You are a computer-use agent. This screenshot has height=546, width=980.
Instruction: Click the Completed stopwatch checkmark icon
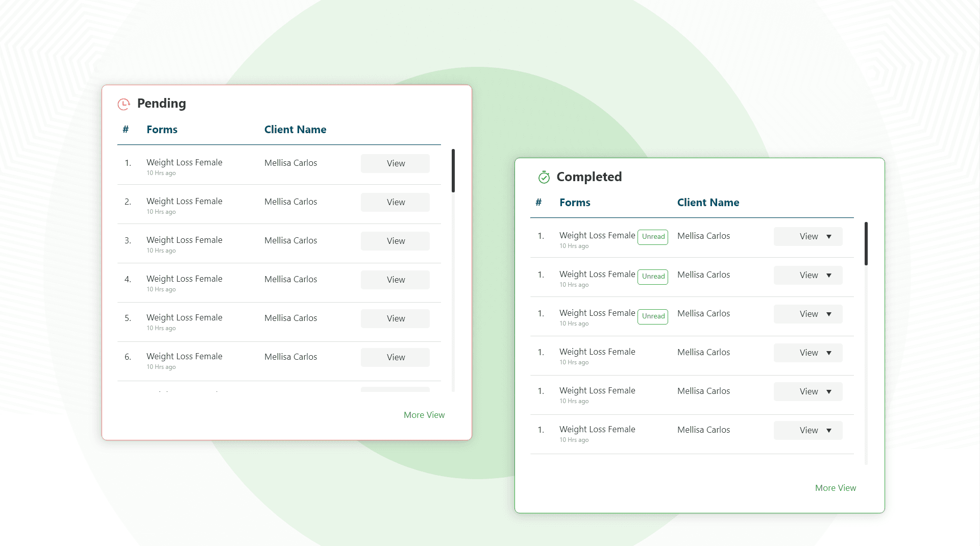point(544,177)
